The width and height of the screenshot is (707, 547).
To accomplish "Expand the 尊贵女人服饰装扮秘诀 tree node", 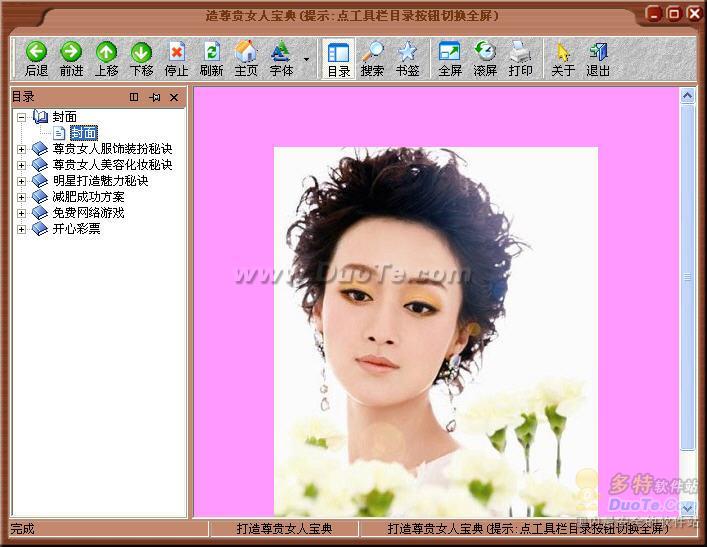I will [22, 149].
